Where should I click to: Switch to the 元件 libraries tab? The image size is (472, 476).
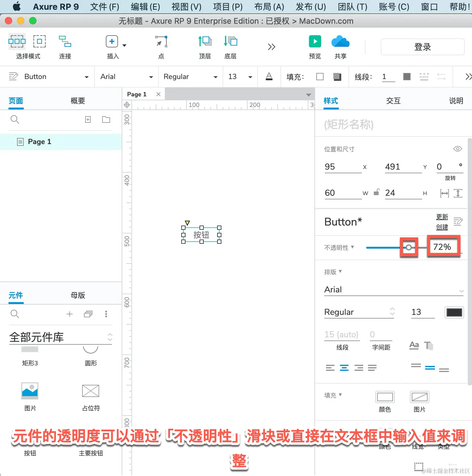(16, 295)
